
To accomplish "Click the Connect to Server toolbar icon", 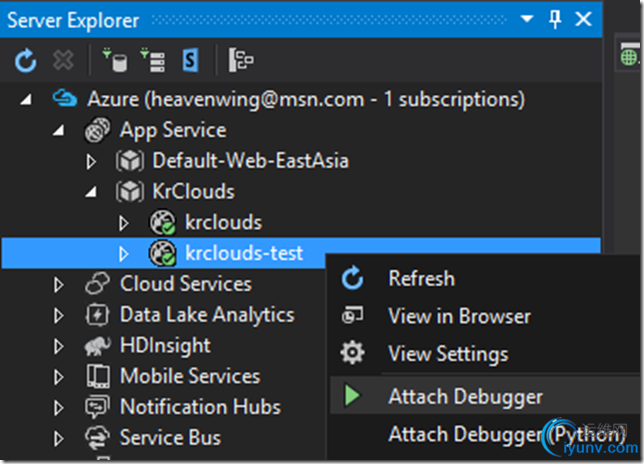I will pos(152,60).
